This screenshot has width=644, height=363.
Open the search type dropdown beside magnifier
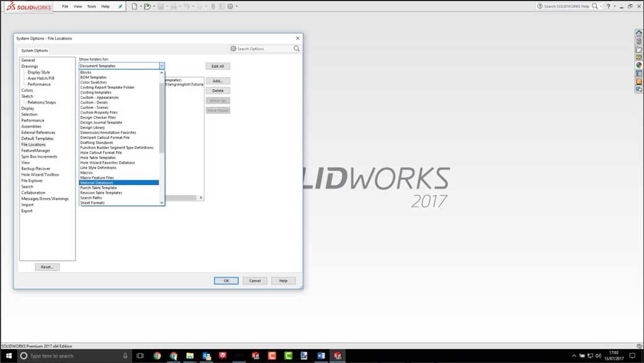point(601,6)
